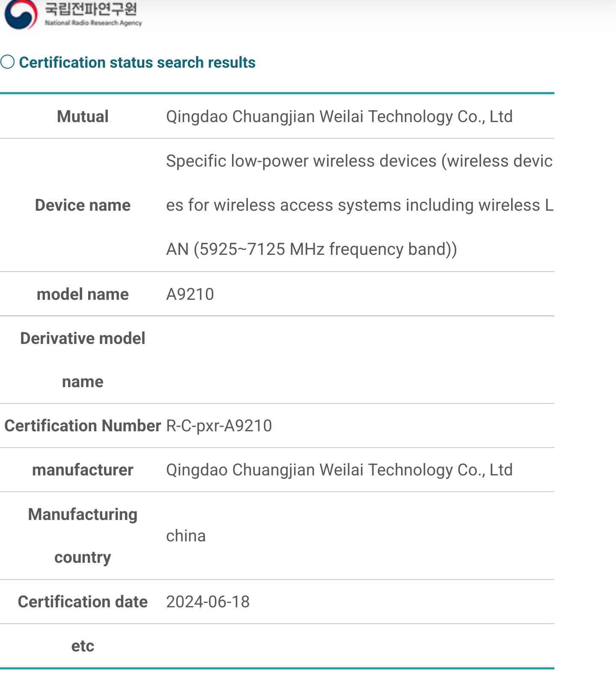Select the Mutual row label

pos(83,116)
